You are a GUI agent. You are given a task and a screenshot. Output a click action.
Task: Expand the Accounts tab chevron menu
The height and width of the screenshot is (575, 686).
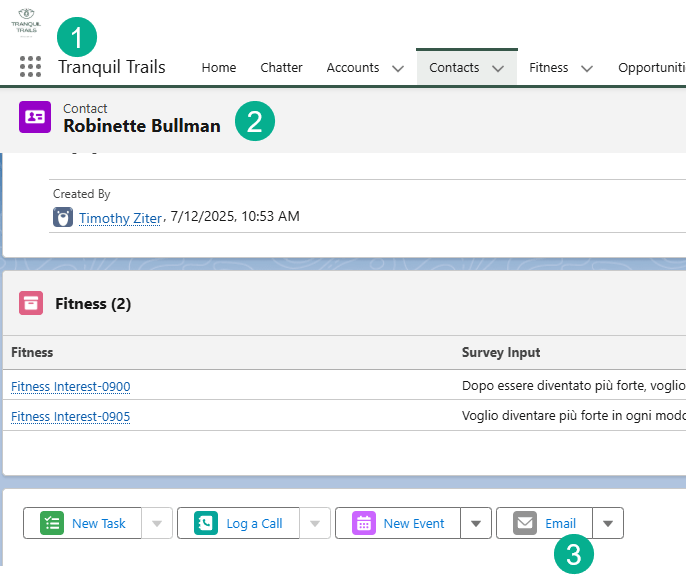click(397, 69)
